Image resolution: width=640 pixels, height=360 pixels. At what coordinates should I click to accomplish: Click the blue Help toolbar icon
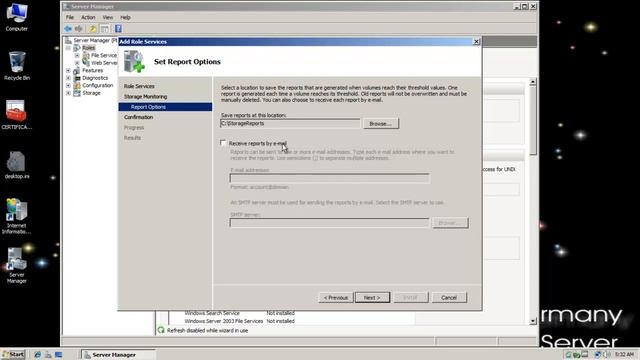tap(118, 29)
